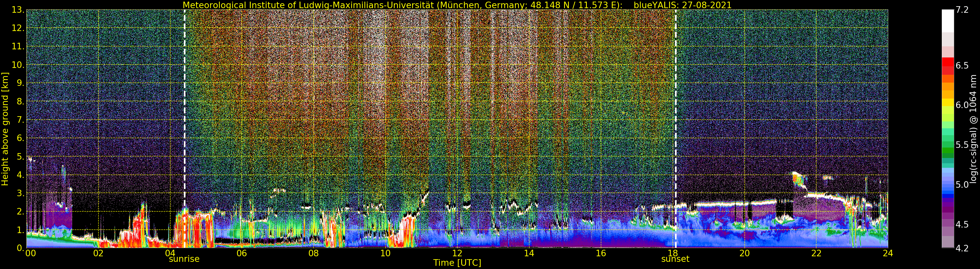The image size is (980, 269).
Task: Click the 24 tick on the time axis
Action: [x=888, y=253]
